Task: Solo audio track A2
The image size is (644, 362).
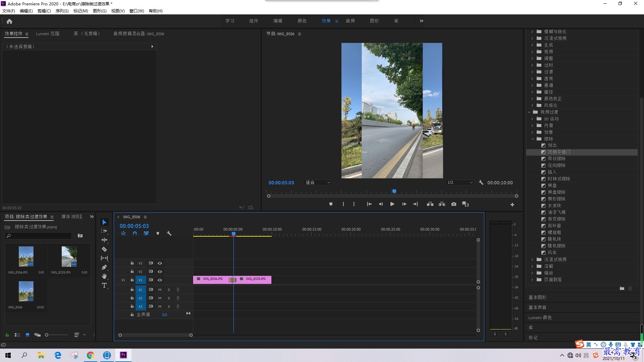Action: coord(169,298)
